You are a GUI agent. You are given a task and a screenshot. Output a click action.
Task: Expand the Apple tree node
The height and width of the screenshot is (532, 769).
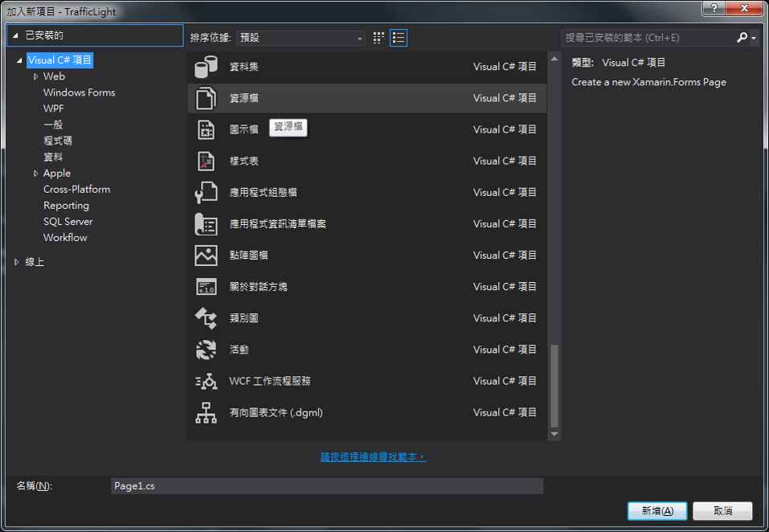pos(35,173)
